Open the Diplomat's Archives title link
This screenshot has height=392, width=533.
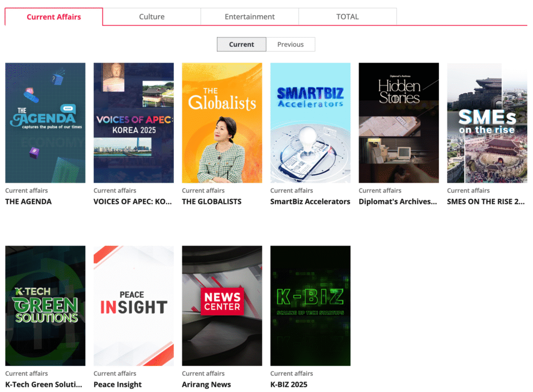coord(398,201)
